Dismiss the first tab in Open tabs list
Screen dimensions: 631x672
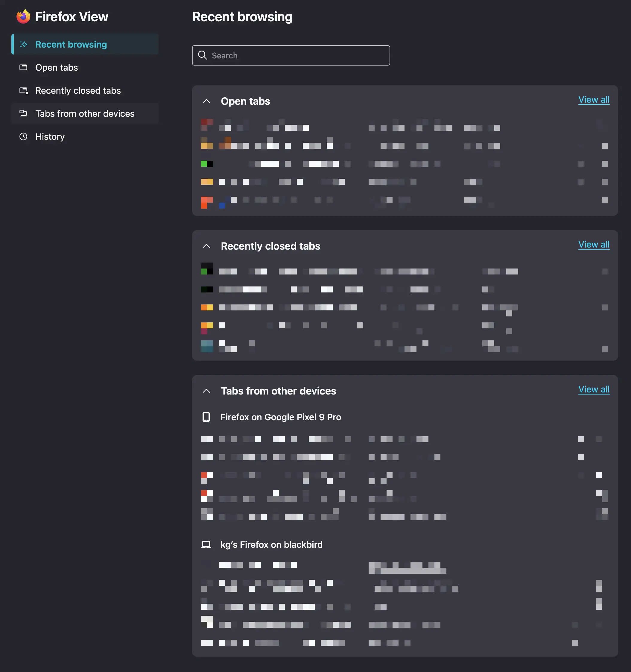pyautogui.click(x=604, y=128)
